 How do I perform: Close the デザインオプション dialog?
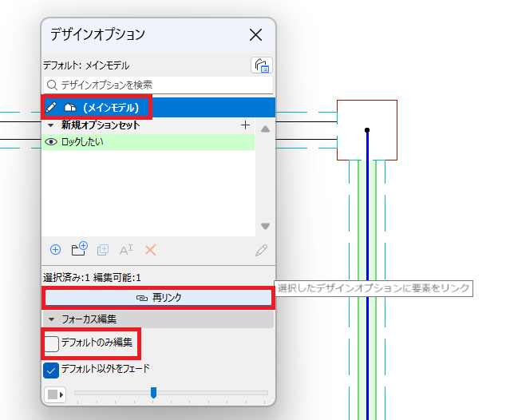coord(255,34)
